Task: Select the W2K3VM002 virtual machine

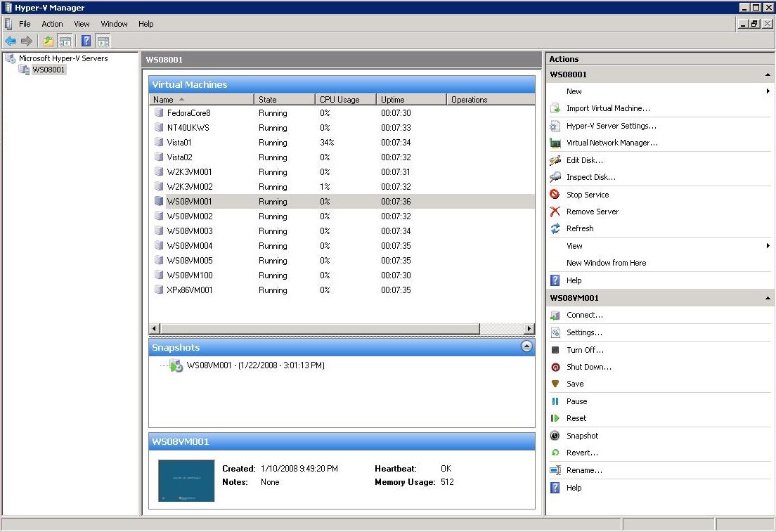Action: (x=342, y=187)
